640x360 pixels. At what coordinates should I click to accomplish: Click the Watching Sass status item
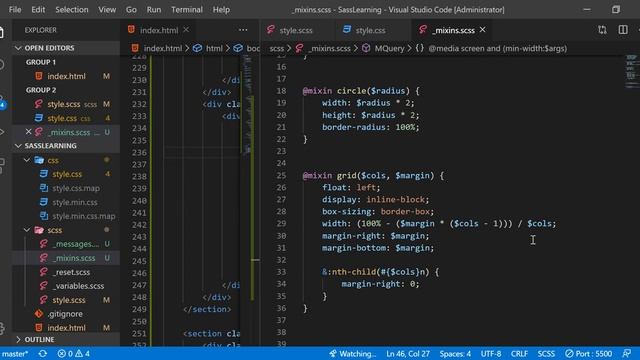352,354
